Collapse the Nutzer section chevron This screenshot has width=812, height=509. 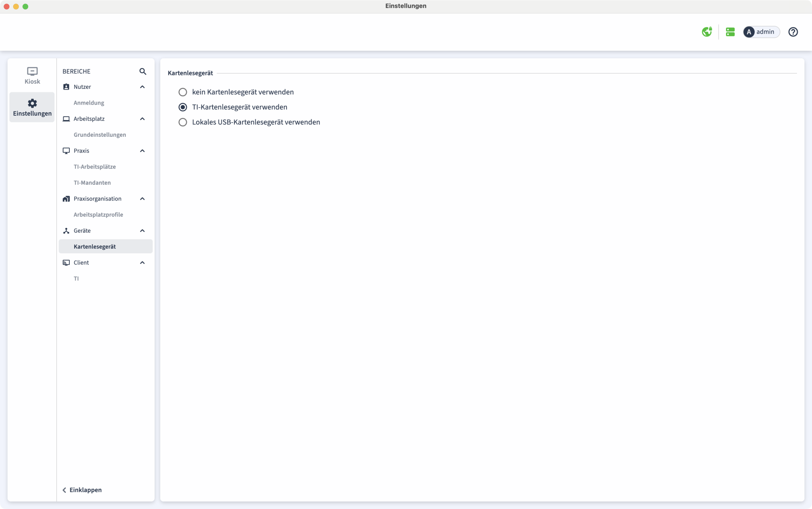click(142, 87)
